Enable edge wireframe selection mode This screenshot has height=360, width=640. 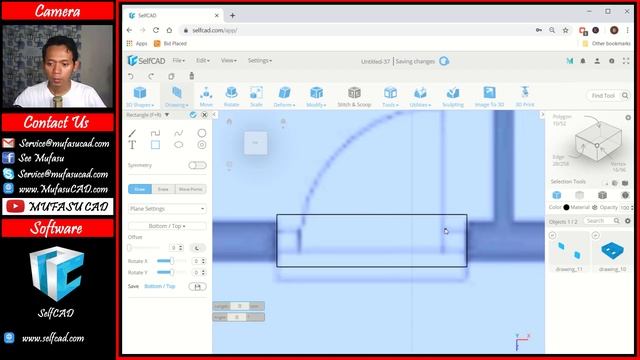(602, 195)
